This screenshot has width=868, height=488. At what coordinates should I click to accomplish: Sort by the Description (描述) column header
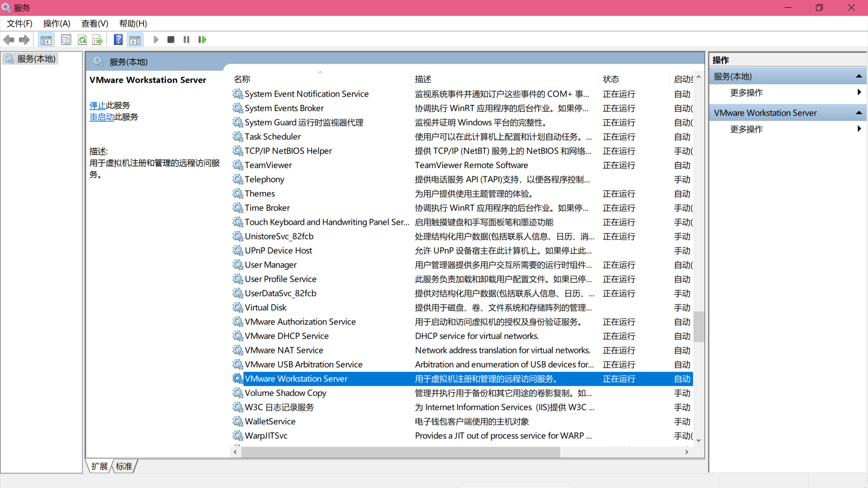[505, 79]
